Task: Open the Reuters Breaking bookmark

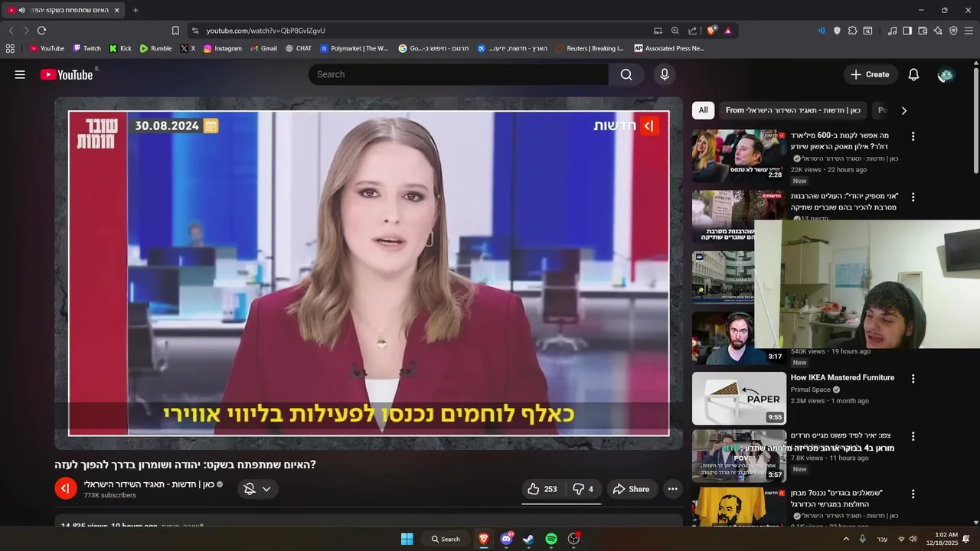Action: click(x=590, y=48)
